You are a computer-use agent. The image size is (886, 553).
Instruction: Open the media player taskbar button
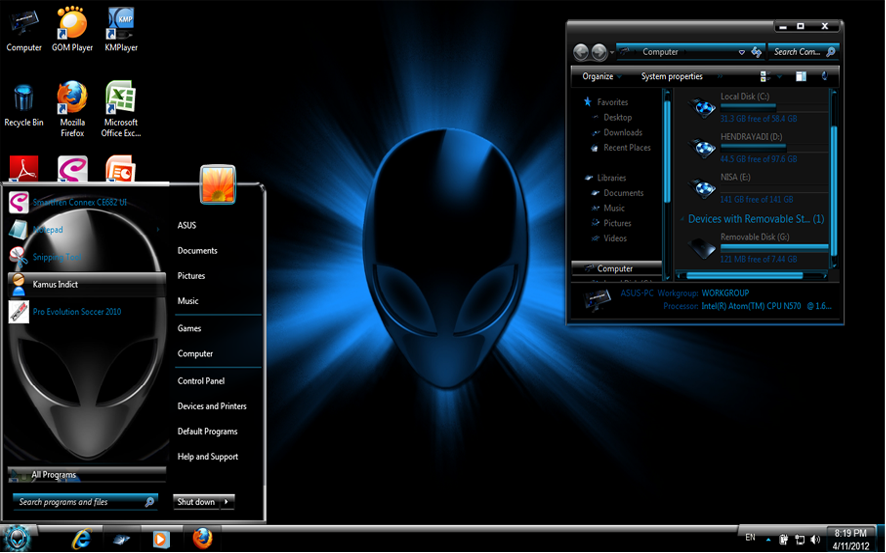pos(161,539)
